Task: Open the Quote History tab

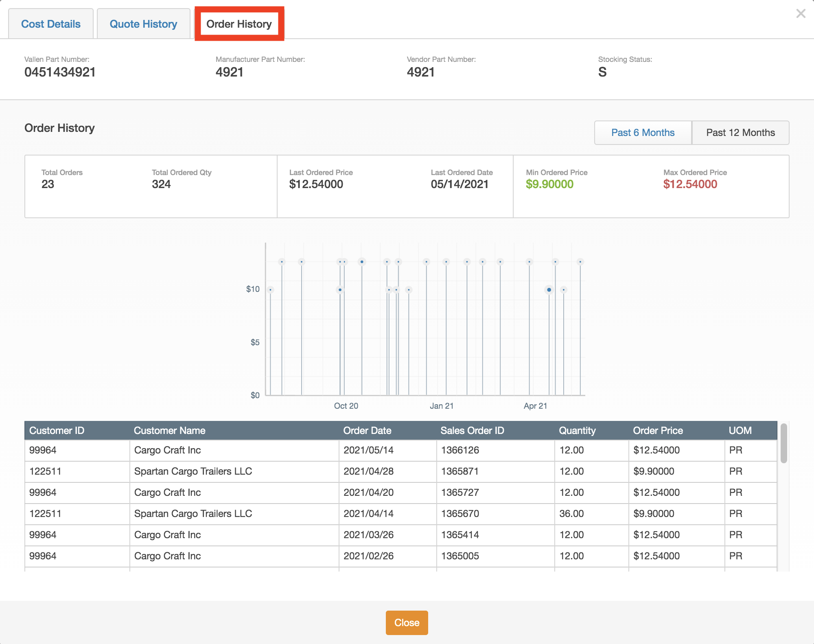Action: point(143,24)
